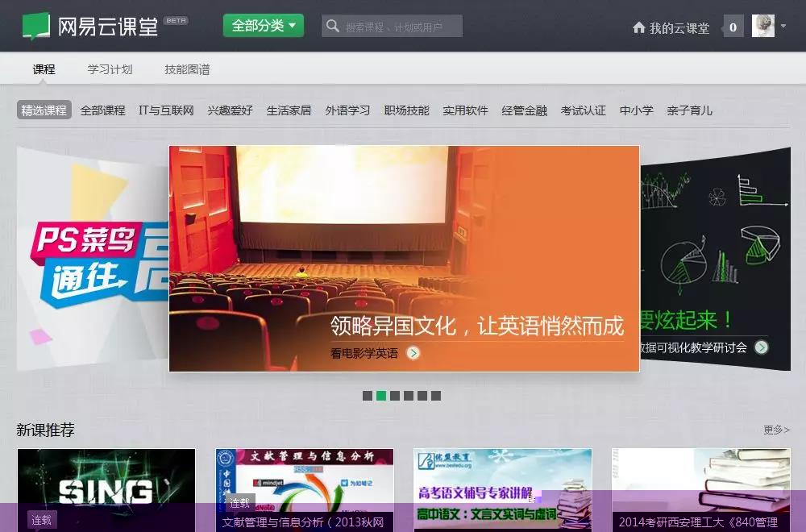The height and width of the screenshot is (532, 806).
Task: Go to the first carousel slide indicator
Action: (368, 395)
